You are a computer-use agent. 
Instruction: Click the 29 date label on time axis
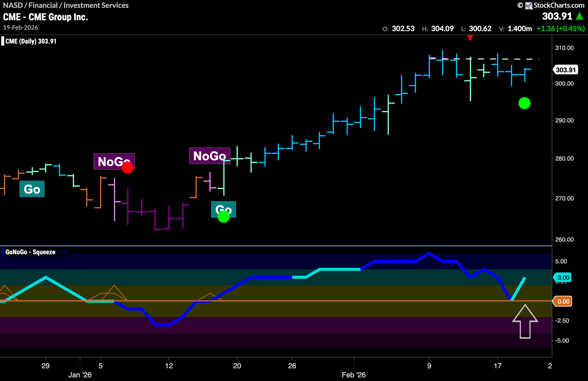tap(45, 366)
